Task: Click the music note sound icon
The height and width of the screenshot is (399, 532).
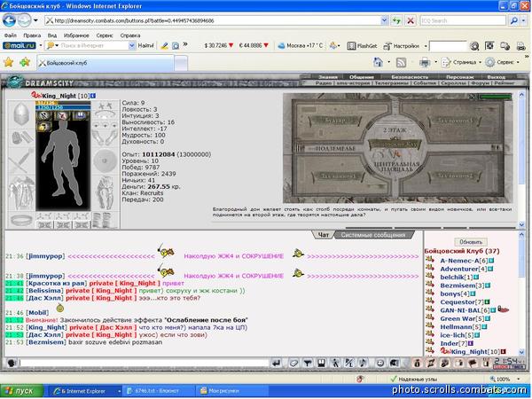Action: click(x=363, y=363)
